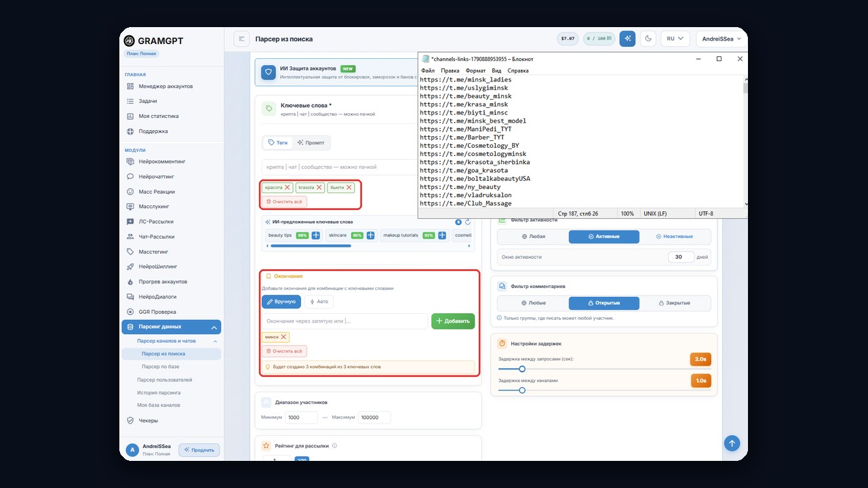Toggle dark mode with the moon icon
The image size is (868, 488).
[648, 39]
